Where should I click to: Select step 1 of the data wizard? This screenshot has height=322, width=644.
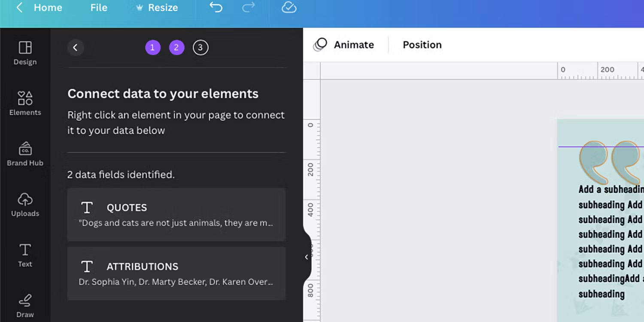pyautogui.click(x=153, y=47)
